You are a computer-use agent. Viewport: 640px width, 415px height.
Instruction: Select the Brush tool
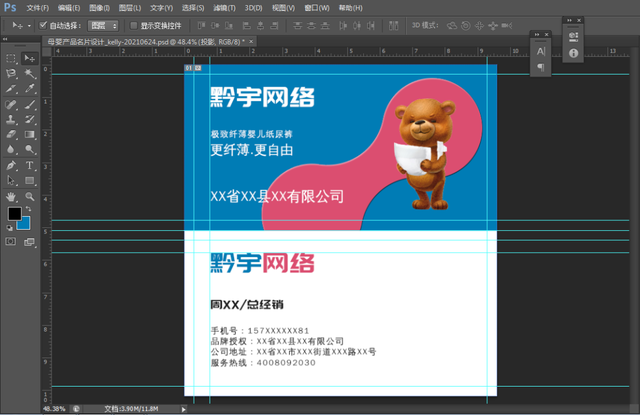[29, 104]
